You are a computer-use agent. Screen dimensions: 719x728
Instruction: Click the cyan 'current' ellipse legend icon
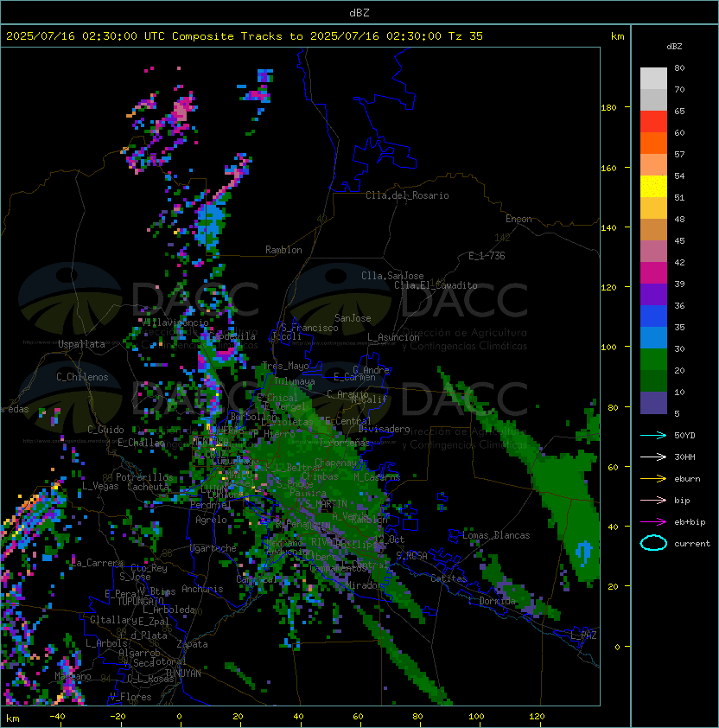coord(653,543)
